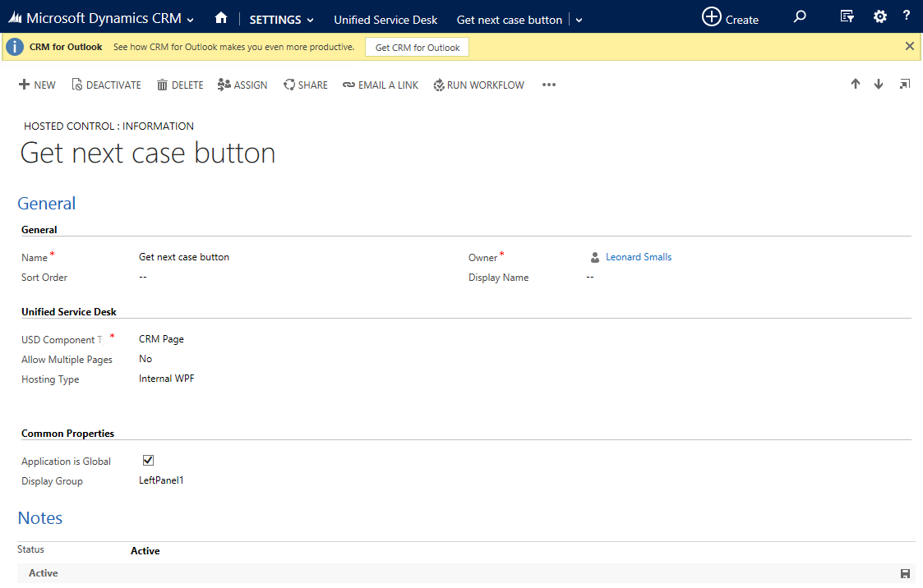Screen dimensions: 923x588
Task: Click the Common Properties section header
Action: (67, 434)
